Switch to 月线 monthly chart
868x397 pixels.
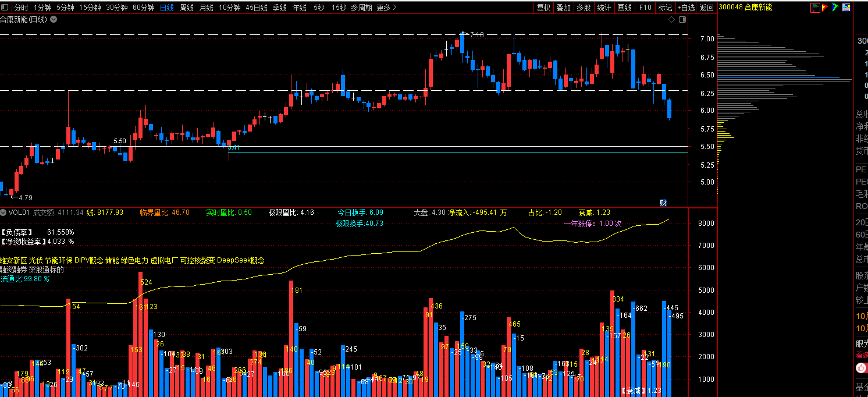coord(207,8)
